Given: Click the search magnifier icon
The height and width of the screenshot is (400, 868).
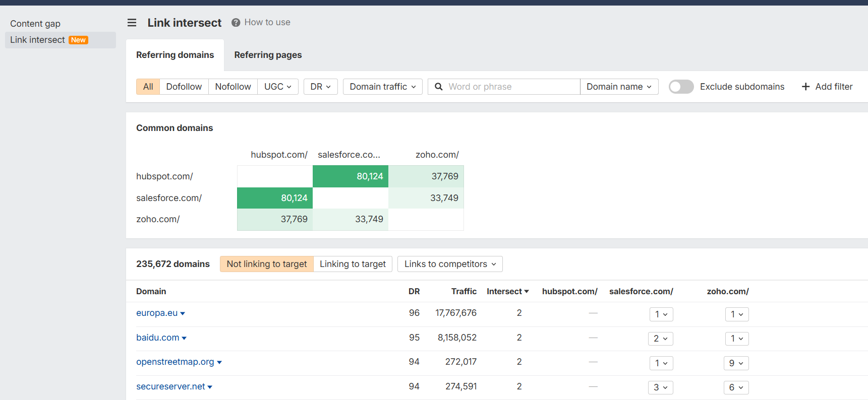Looking at the screenshot, I should 439,87.
